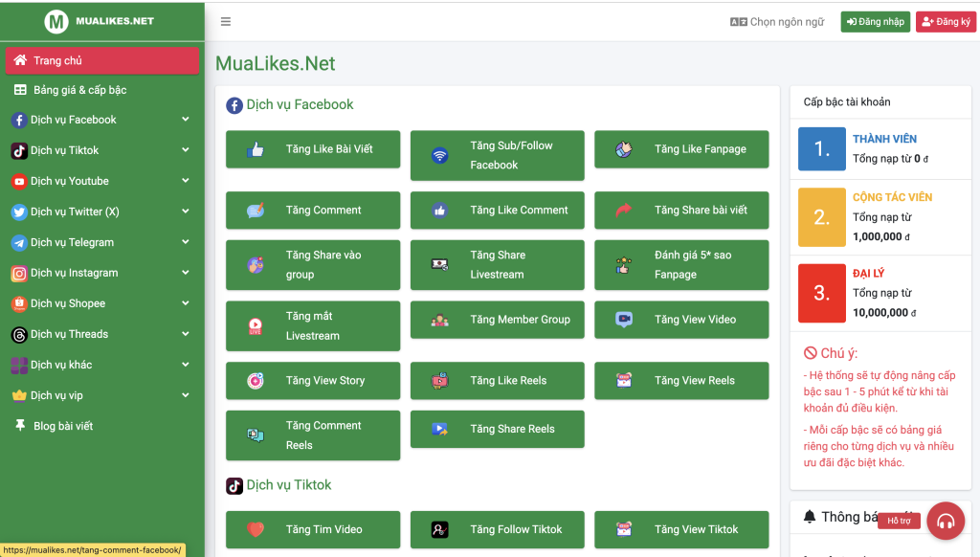Expand Dịch vụ Threads sidebar chevron

click(186, 334)
